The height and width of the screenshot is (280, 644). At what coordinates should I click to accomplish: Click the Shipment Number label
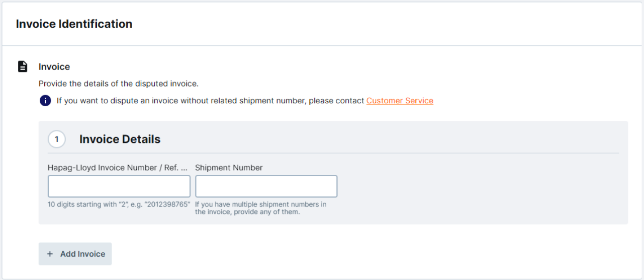[229, 168]
